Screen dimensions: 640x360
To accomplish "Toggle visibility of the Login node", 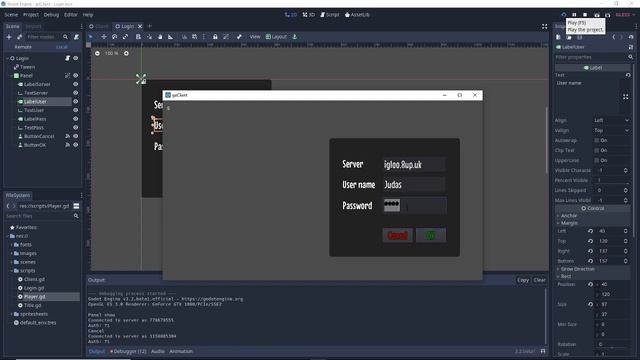I will (x=76, y=58).
